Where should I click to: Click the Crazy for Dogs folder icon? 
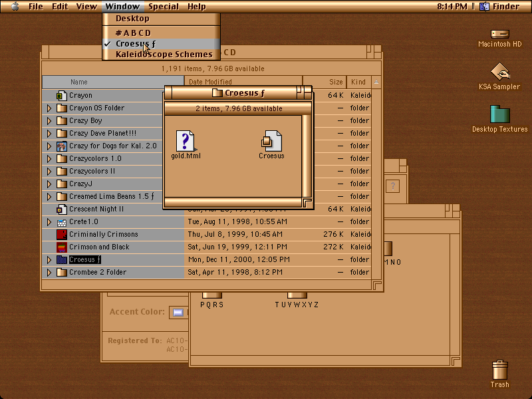pos(61,146)
